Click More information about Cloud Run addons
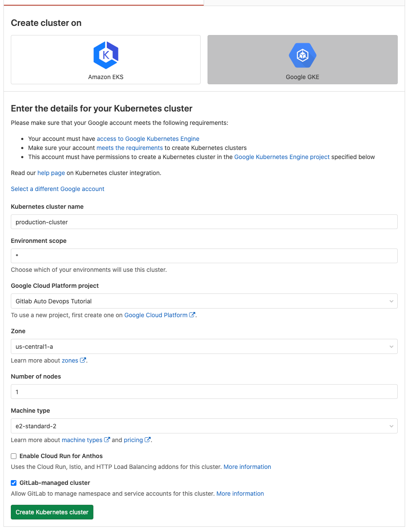Screen dimensions: 409x532 coord(247,467)
